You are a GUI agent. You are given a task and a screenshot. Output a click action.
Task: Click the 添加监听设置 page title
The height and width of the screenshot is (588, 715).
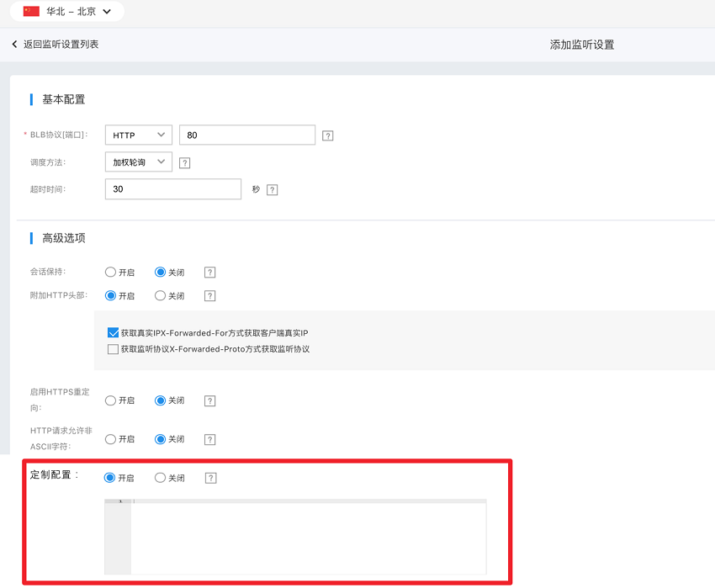point(582,45)
